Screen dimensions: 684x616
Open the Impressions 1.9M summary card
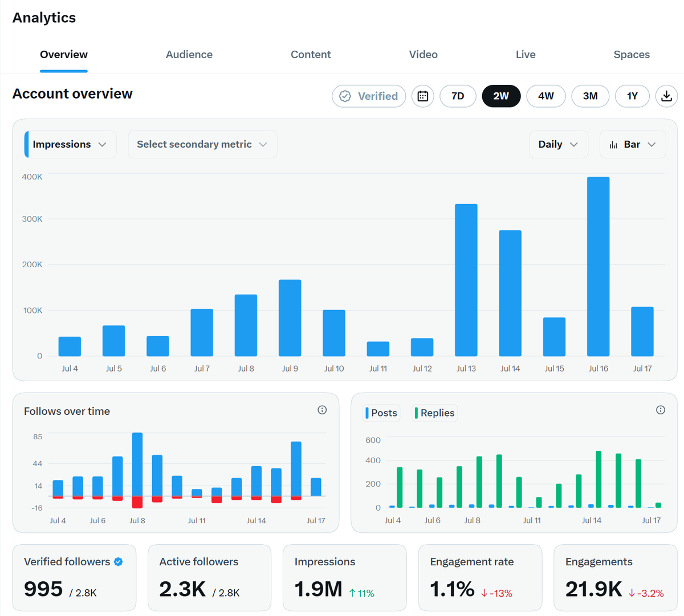coord(345,578)
